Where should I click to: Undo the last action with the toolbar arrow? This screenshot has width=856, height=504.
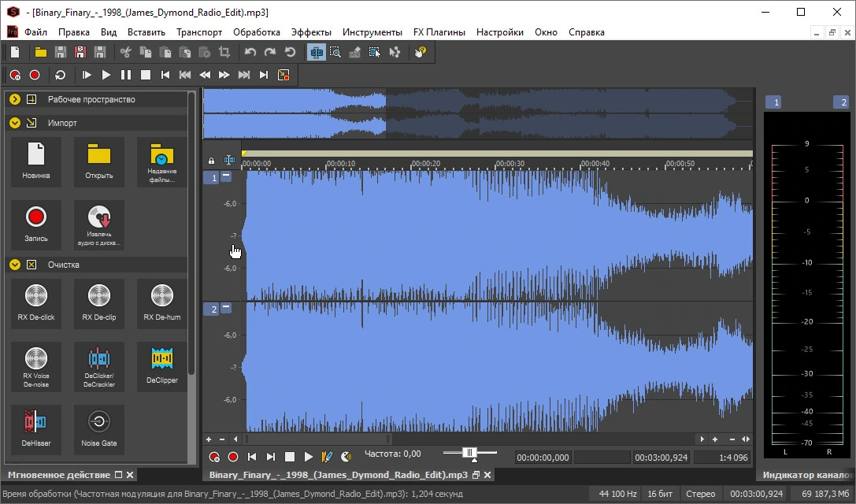tap(250, 53)
